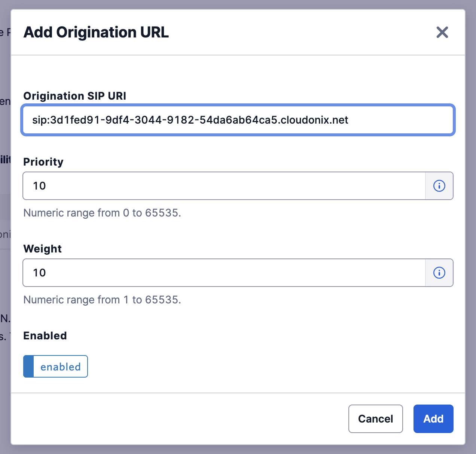Screen dimensions: 476x454
Task: Close the Add Origination URL dialog
Action: coord(442,32)
